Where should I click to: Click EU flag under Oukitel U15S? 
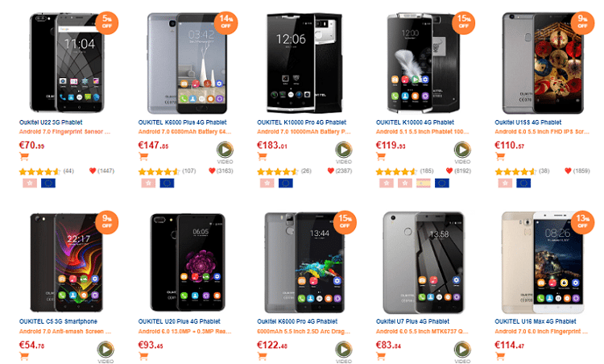click(523, 183)
